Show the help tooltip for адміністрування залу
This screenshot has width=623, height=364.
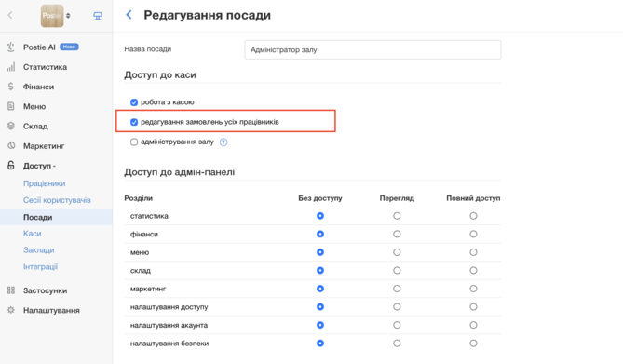(223, 142)
